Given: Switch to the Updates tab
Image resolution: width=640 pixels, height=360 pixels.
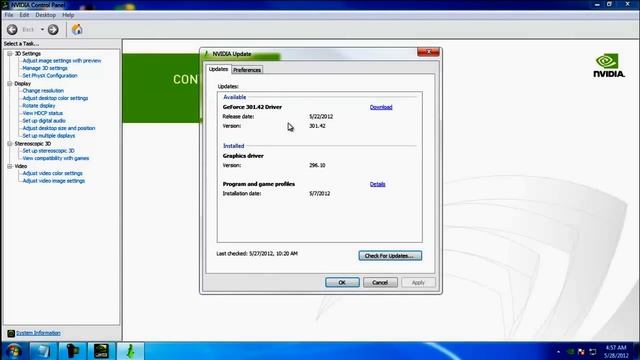Looking at the screenshot, I should (218, 69).
